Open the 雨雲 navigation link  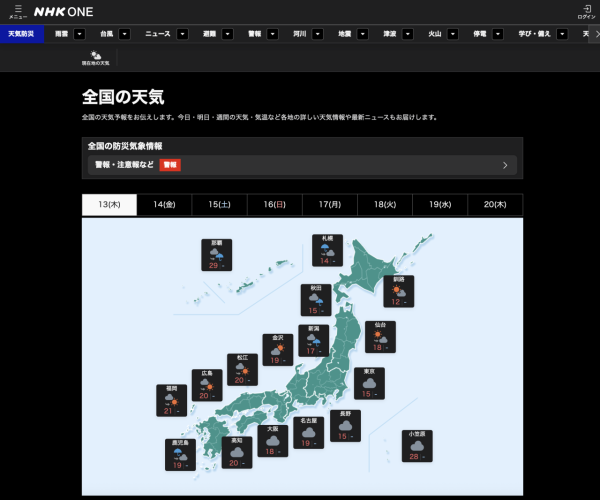61,34
